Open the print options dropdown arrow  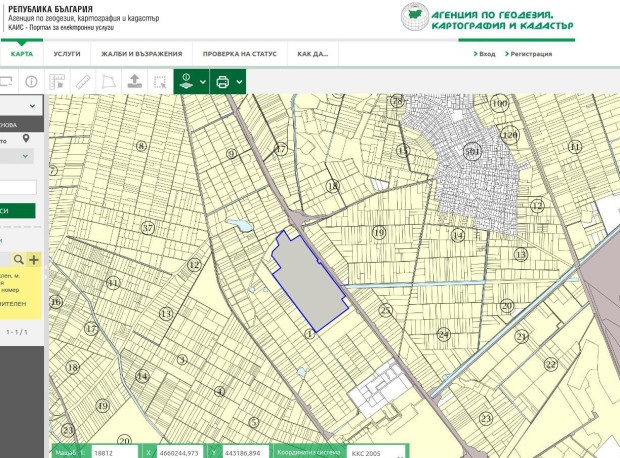click(238, 82)
